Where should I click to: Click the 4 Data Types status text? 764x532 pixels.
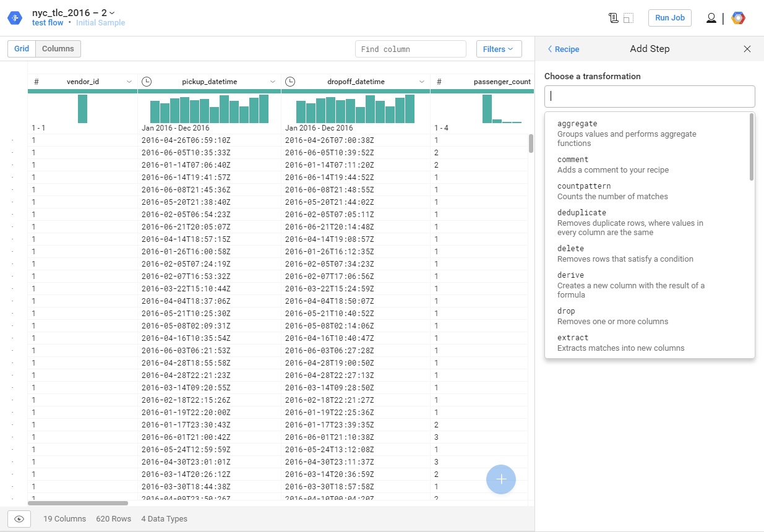[165, 519]
